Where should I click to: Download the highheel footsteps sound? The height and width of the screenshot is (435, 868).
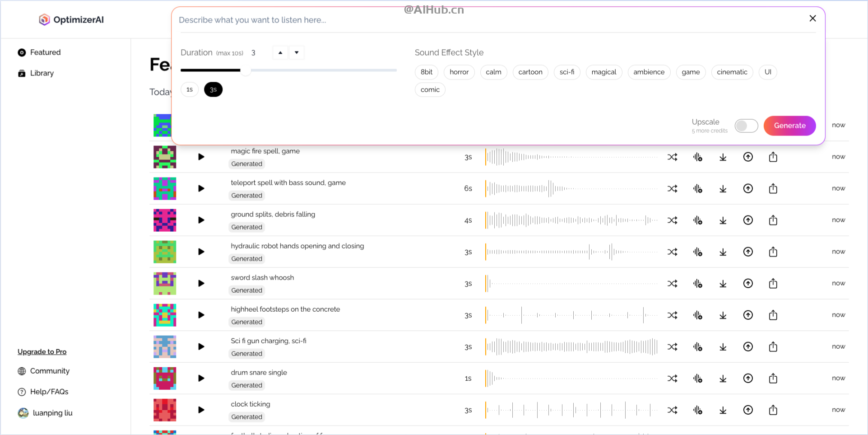pyautogui.click(x=723, y=315)
